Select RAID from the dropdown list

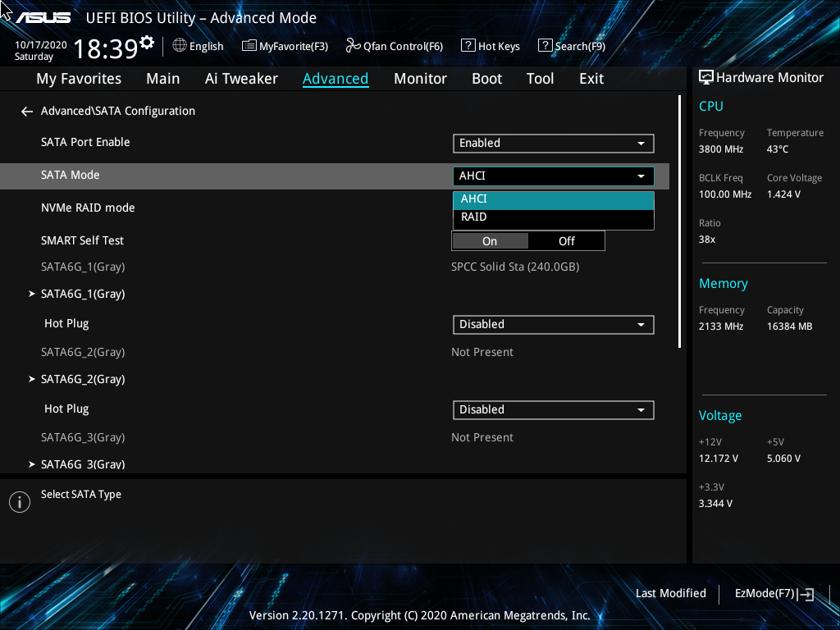[554, 217]
